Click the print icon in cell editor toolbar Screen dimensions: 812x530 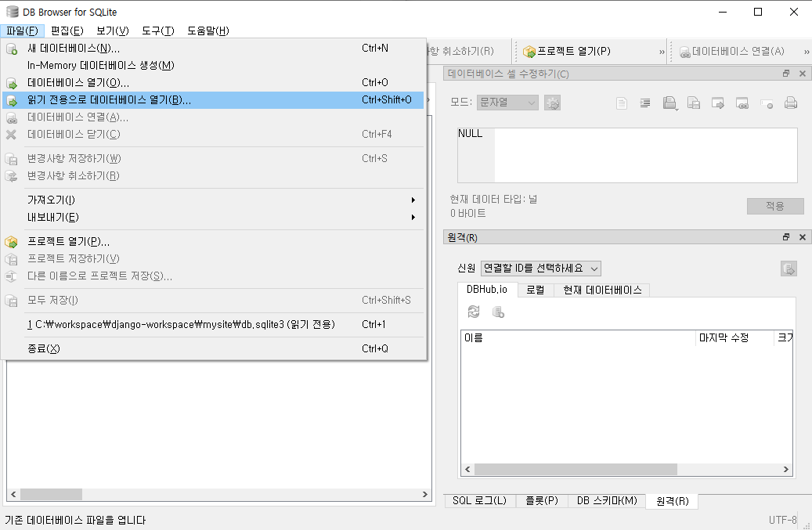(791, 103)
